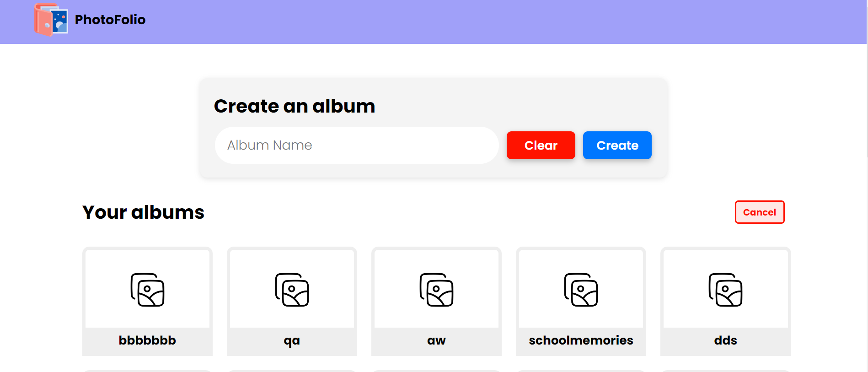Click the purple header bar

(434, 22)
